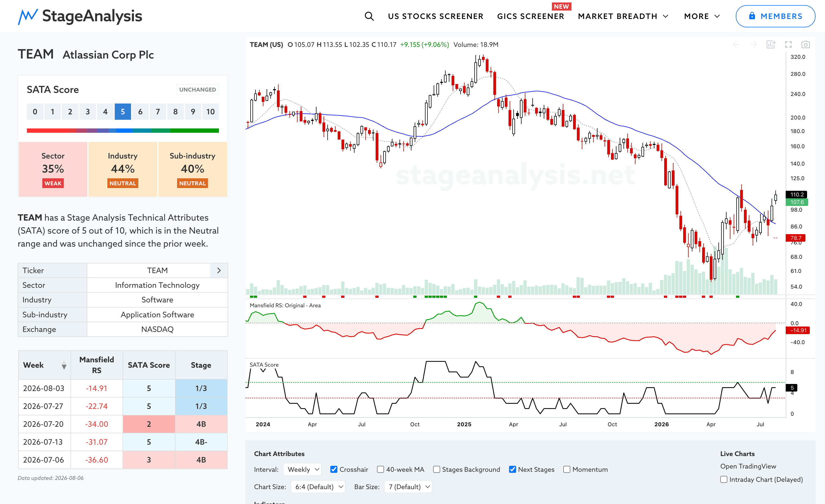Click the NASDAQ exchange value
The width and height of the screenshot is (825, 504).
click(x=157, y=329)
